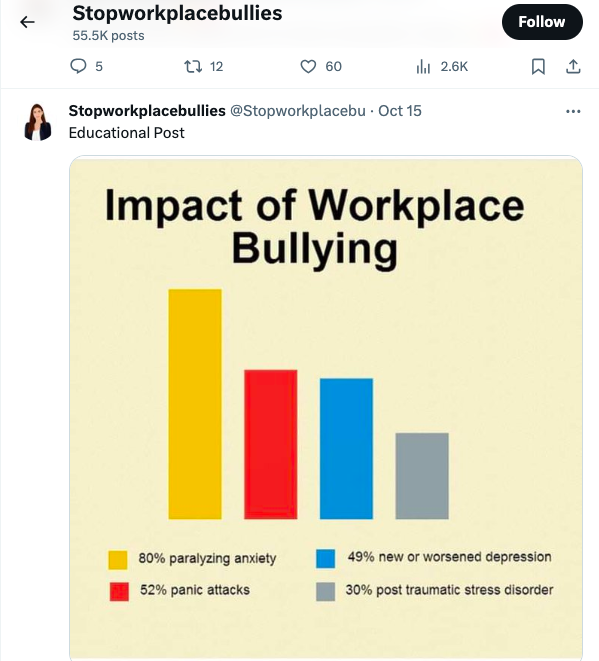Open the Impact of Workplace Bullying image
The width and height of the screenshot is (599, 661).
[326, 408]
